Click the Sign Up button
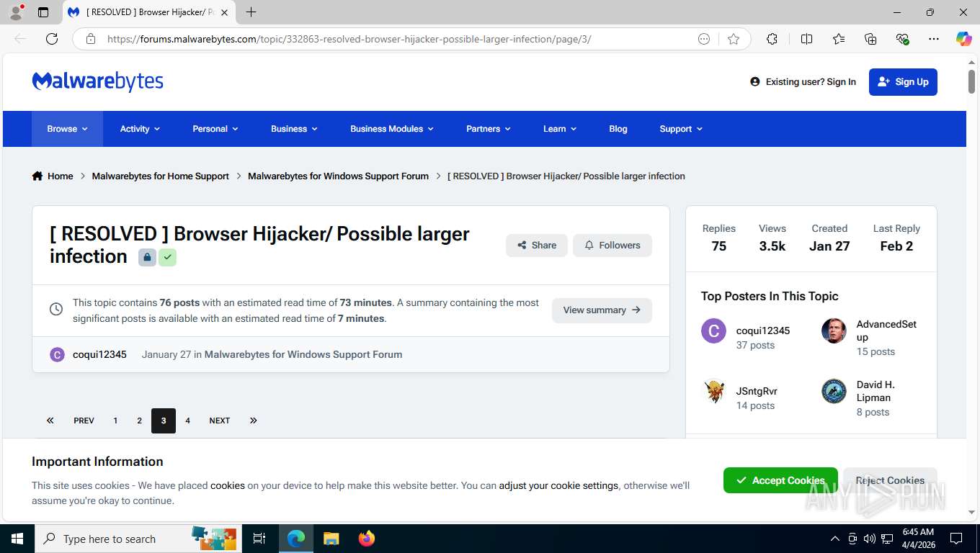980x553 pixels. pyautogui.click(x=903, y=82)
